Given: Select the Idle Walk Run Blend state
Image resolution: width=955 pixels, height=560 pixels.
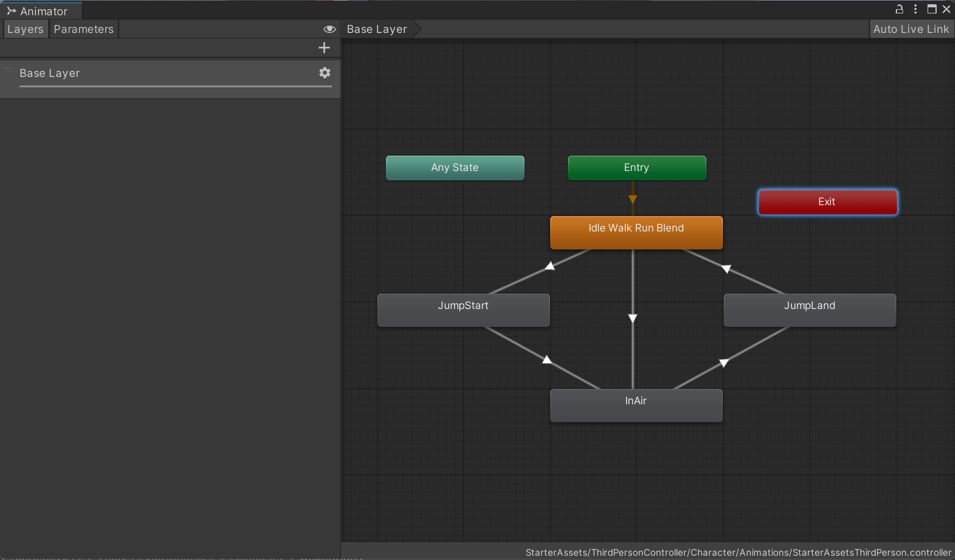Looking at the screenshot, I should click(x=636, y=232).
